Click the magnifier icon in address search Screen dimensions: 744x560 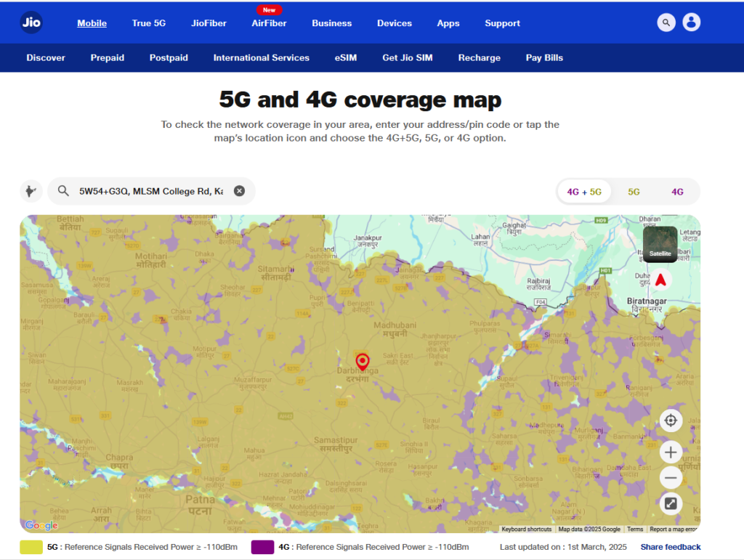pyautogui.click(x=63, y=190)
